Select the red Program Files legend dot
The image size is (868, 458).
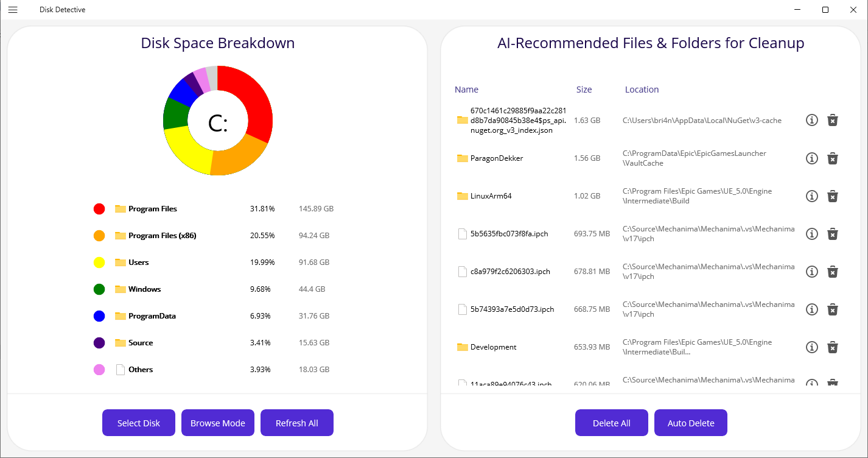[99, 209]
